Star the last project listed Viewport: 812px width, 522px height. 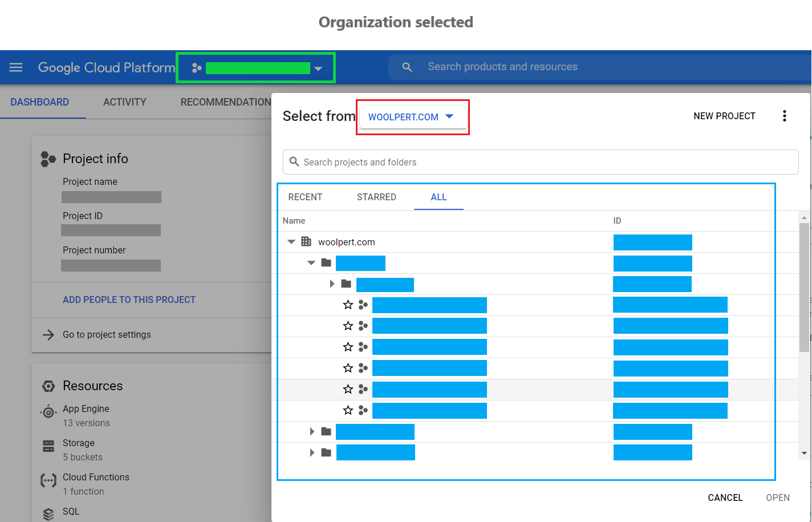point(348,411)
